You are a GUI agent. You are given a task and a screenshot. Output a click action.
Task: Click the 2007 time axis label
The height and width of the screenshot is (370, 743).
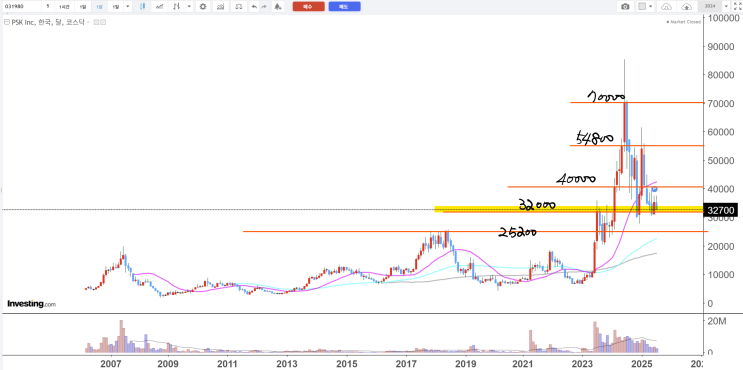coord(111,363)
